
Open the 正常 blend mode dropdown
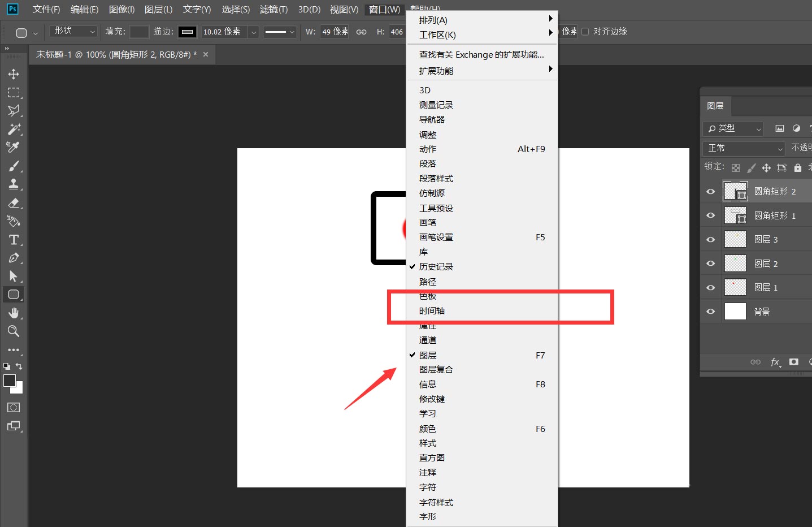(744, 148)
